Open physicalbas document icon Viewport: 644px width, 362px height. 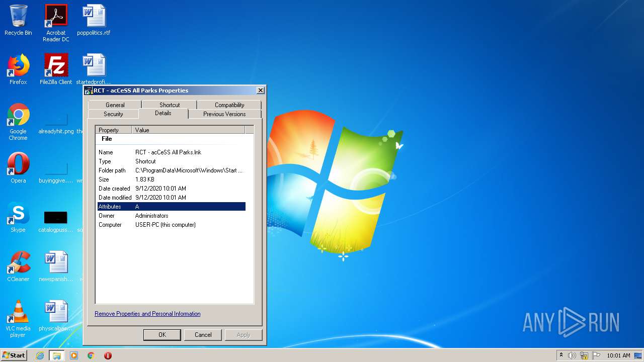56,316
